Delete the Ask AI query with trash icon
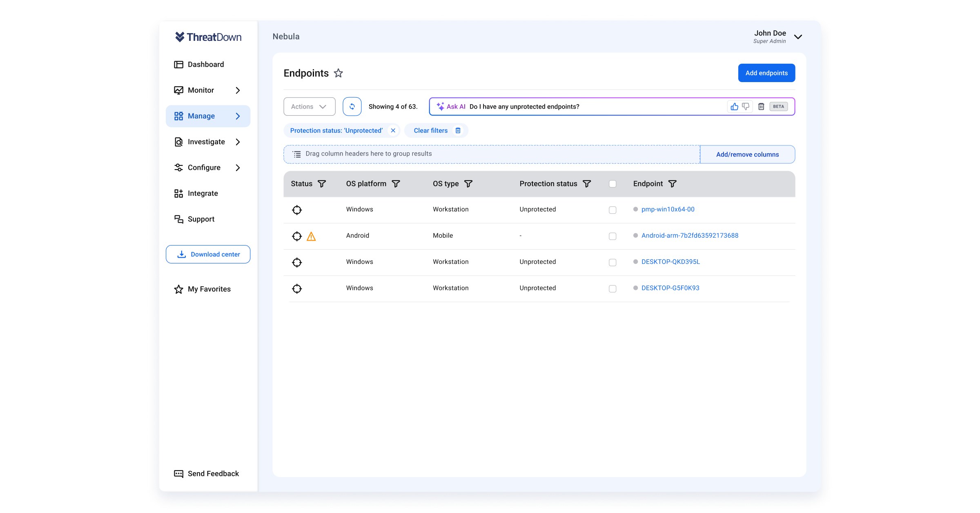This screenshot has height=513, width=980. pos(761,107)
